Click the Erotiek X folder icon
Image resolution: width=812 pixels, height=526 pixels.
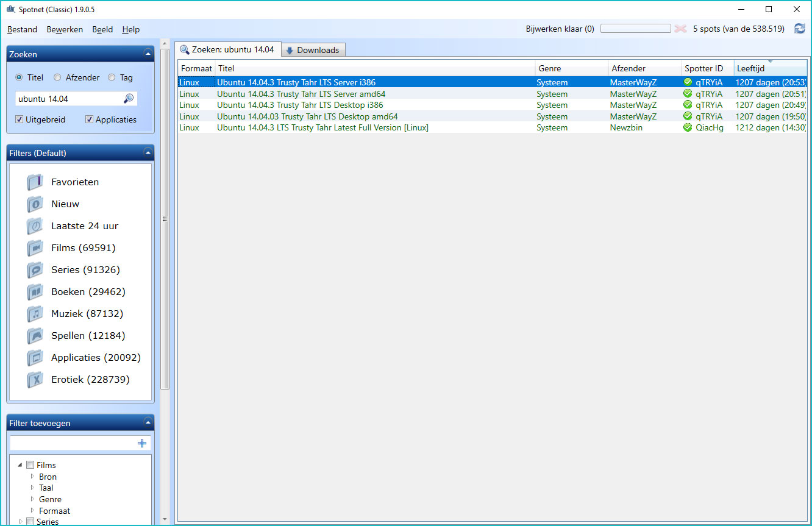coord(35,380)
